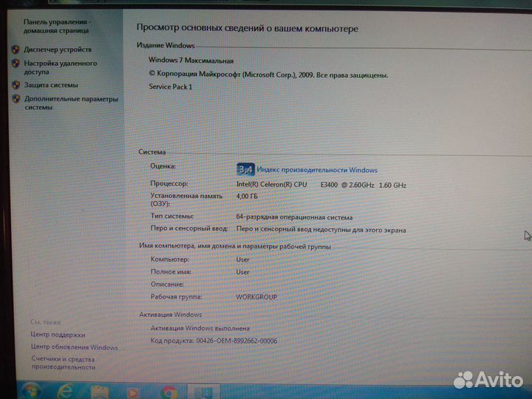Image resolution: width=532 pixels, height=399 pixels.
Task: Click 'Windows 7 Максимальная' edition text
Action: [x=191, y=61]
